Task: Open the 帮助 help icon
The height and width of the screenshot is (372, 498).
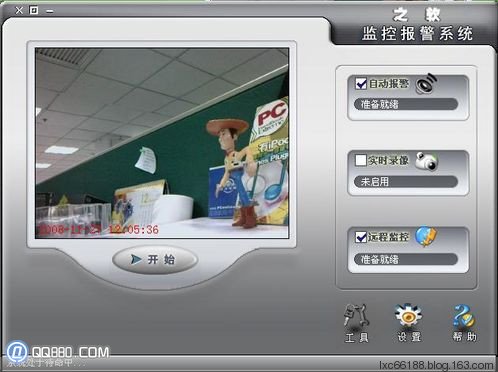Action: pyautogui.click(x=464, y=323)
